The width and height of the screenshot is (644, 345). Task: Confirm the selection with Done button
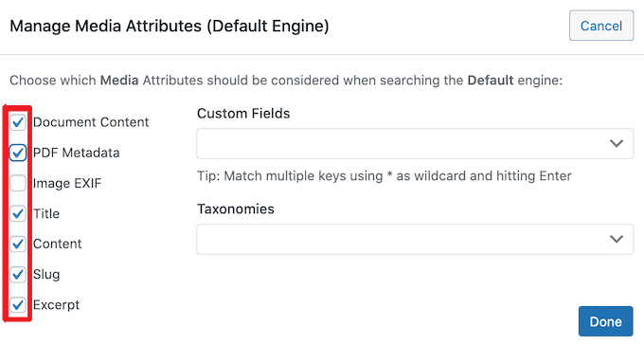pyautogui.click(x=606, y=321)
